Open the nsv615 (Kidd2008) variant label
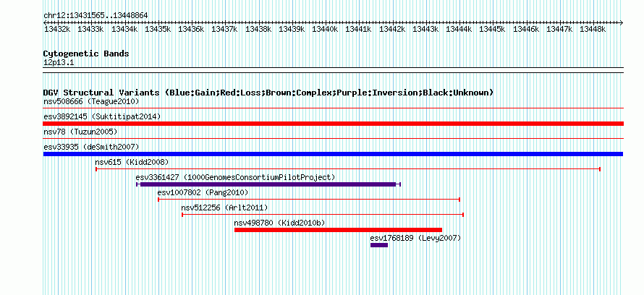Screen dimensions: 644x295 coord(132,162)
